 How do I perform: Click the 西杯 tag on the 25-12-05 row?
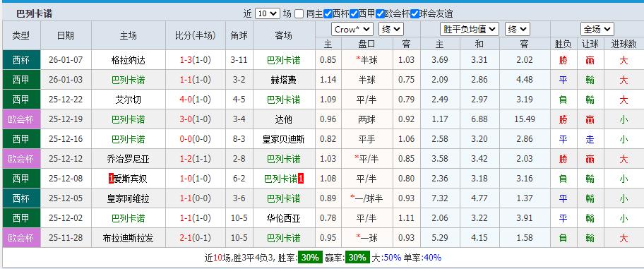click(x=21, y=198)
